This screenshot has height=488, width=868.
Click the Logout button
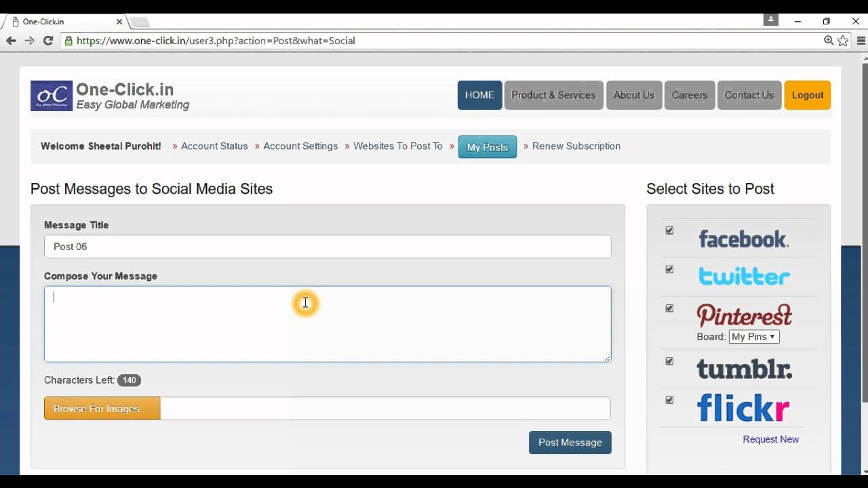click(808, 95)
